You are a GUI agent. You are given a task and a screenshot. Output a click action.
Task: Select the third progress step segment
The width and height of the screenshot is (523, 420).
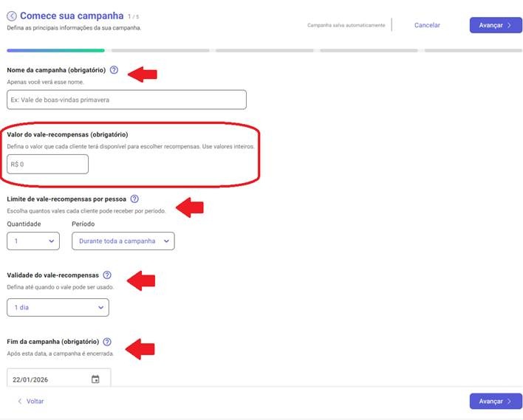(264, 51)
